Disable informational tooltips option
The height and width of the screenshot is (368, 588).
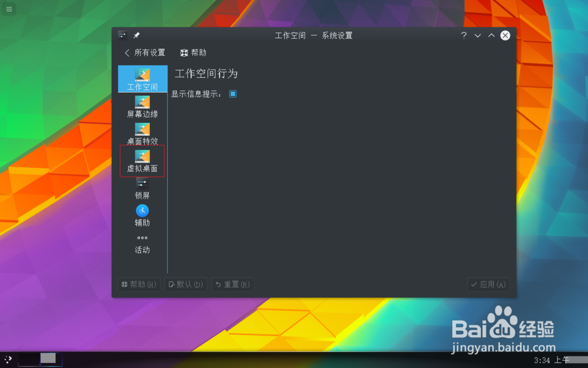click(x=233, y=93)
